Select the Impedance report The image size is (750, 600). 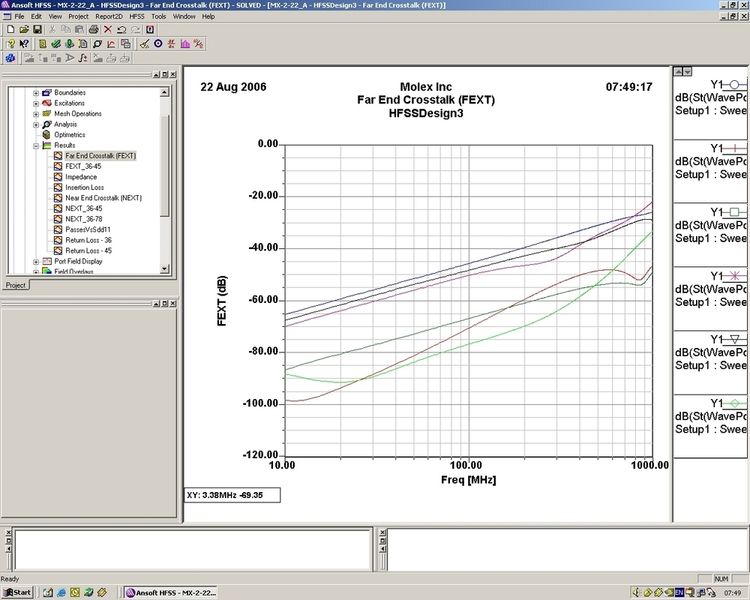[x=81, y=177]
